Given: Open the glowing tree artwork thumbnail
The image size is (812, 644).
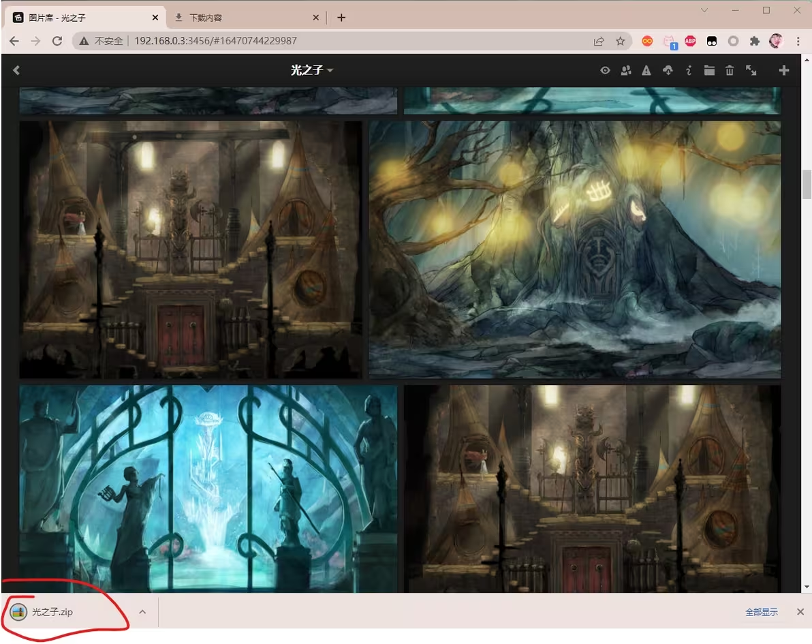Looking at the screenshot, I should click(575, 249).
